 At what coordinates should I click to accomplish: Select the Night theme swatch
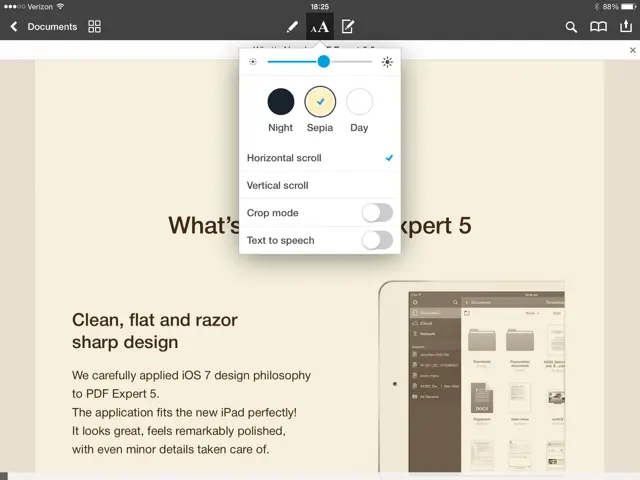point(281,101)
